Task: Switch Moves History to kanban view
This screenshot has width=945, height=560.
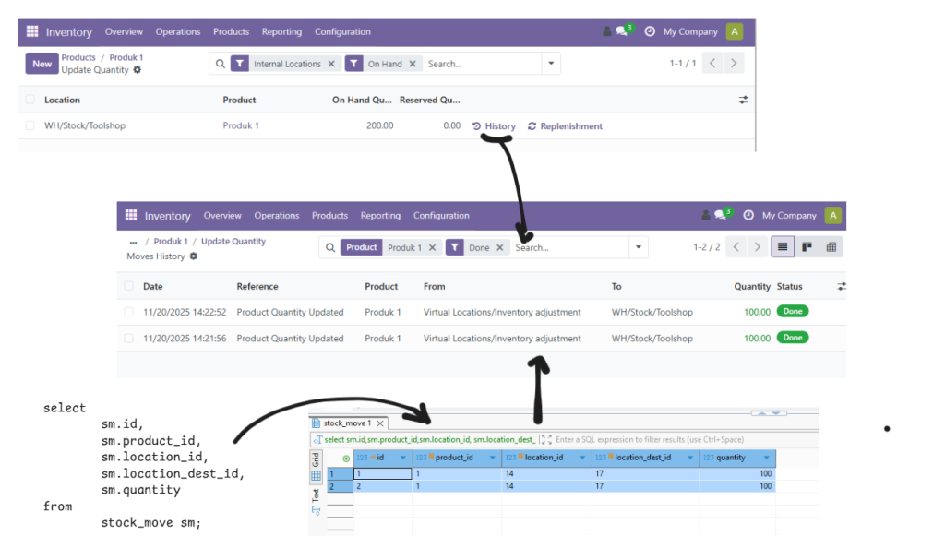Action: [x=807, y=247]
